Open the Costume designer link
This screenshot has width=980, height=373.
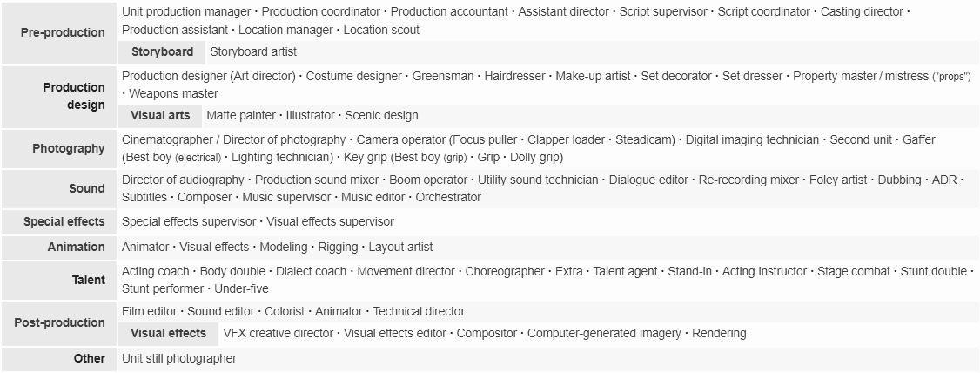click(x=353, y=77)
